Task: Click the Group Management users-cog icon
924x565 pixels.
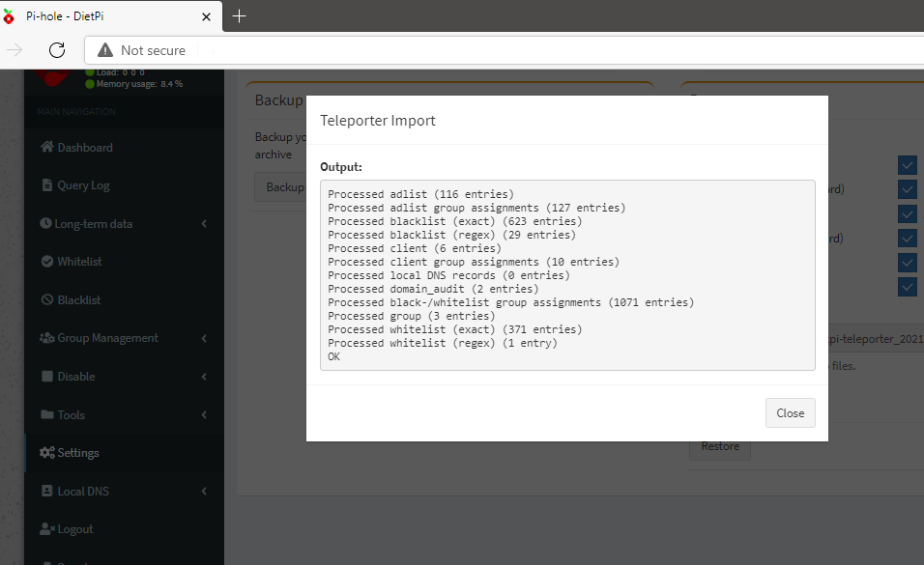Action: pyautogui.click(x=47, y=338)
